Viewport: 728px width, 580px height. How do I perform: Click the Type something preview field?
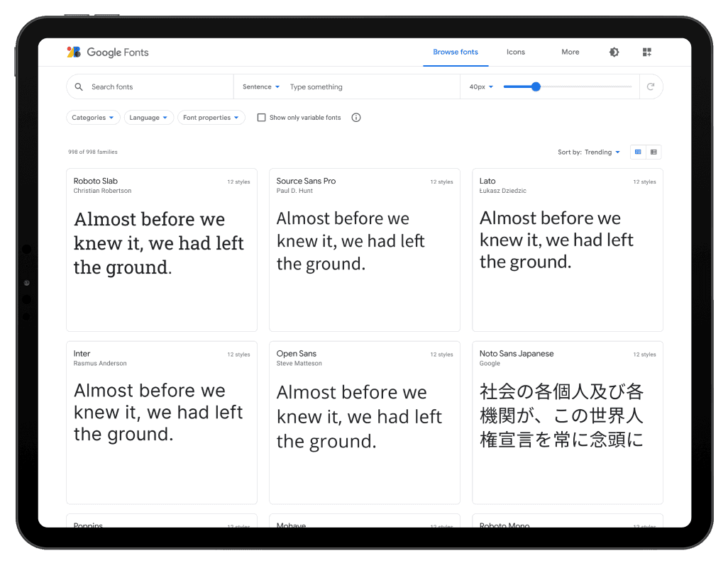coord(371,87)
